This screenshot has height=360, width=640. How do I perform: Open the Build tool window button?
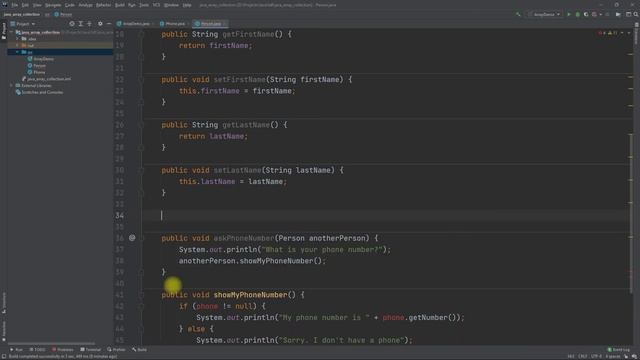(x=140, y=350)
